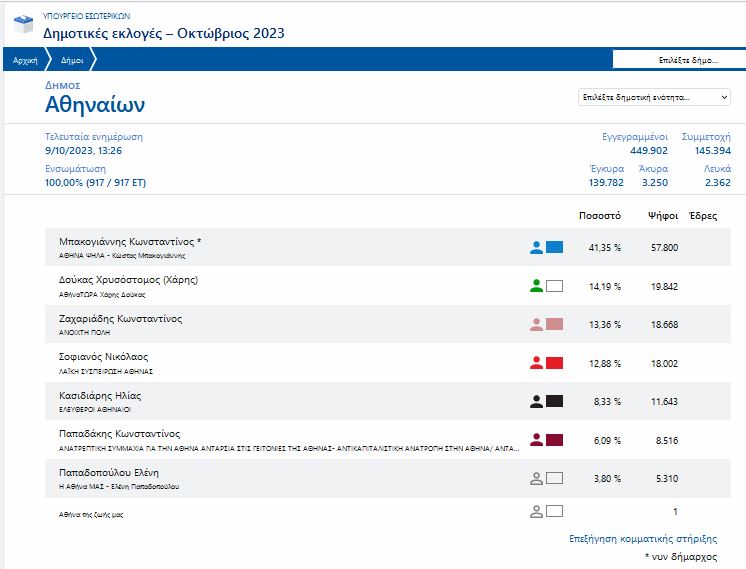This screenshot has height=569, width=746.
Task: Click black person icon for Κασιδιάρης
Action: [x=536, y=401]
